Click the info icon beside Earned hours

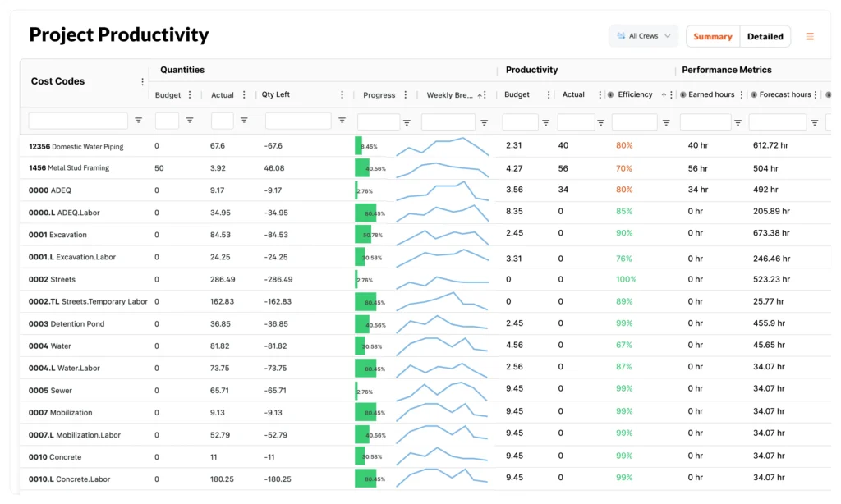point(682,94)
